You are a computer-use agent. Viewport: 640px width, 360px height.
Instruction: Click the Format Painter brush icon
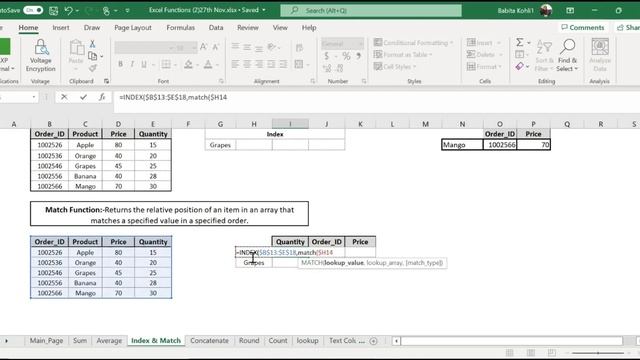93,68
